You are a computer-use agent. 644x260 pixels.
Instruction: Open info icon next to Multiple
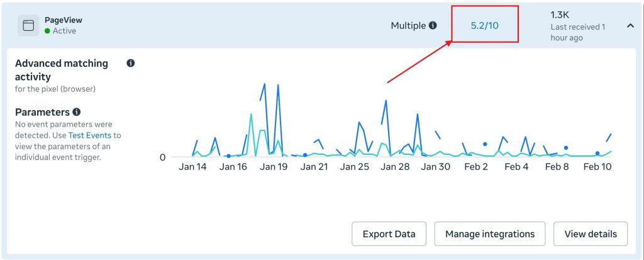point(433,26)
